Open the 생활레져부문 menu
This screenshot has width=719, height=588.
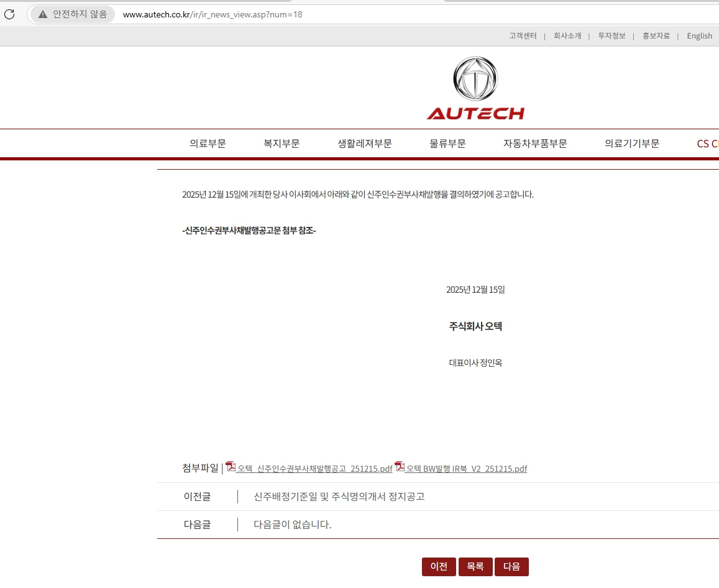coord(365,144)
